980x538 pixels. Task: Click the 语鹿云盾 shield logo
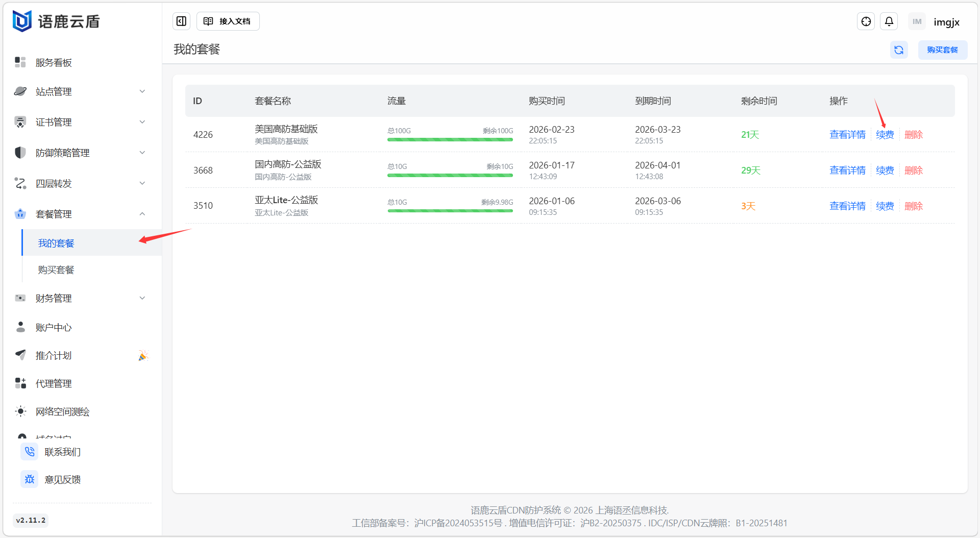coord(22,21)
